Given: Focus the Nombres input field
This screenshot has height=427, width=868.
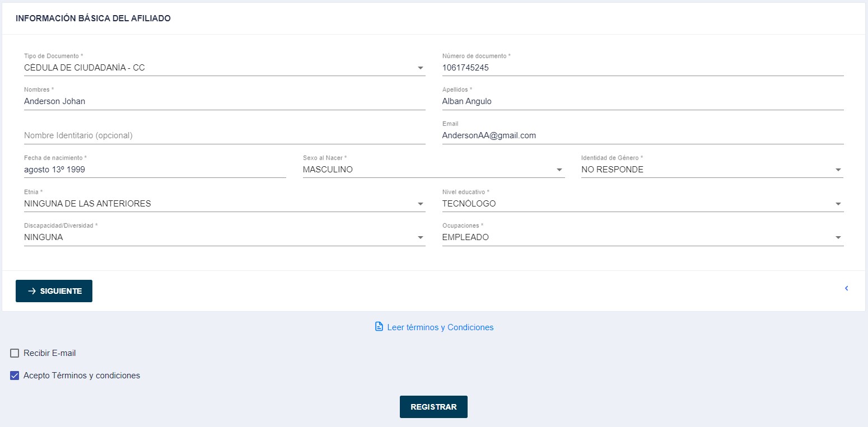Looking at the screenshot, I should tap(225, 102).
